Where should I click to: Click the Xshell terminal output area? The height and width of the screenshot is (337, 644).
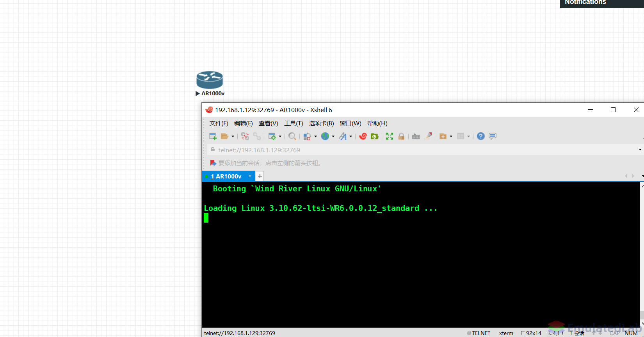click(420, 255)
